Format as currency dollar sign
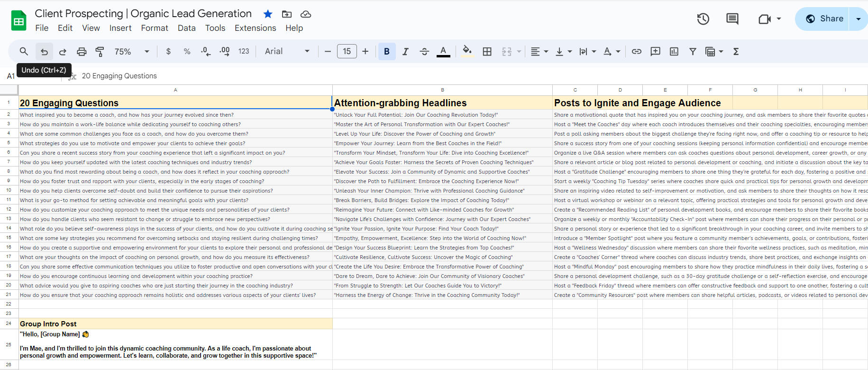Screen dimensions: 868x370 point(168,51)
